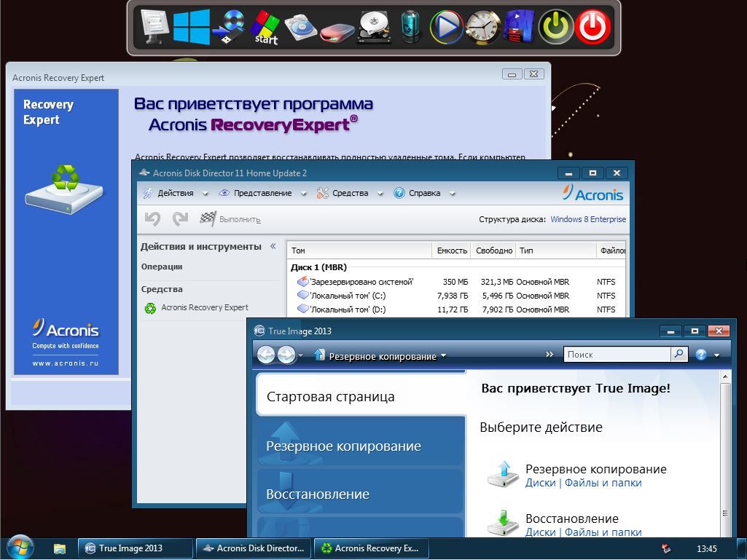Image resolution: width=747 pixels, height=560 pixels.
Task: Click the taskbar clock showing 13:45
Action: 706,549
